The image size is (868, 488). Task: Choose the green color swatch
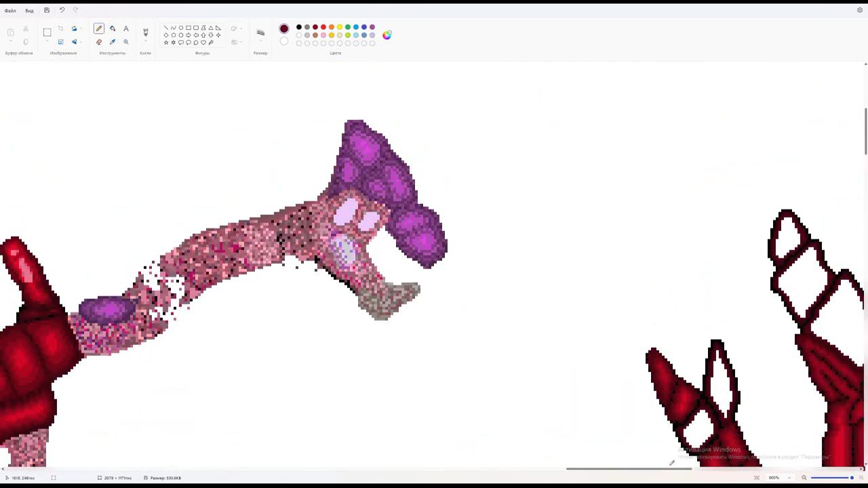(x=348, y=27)
